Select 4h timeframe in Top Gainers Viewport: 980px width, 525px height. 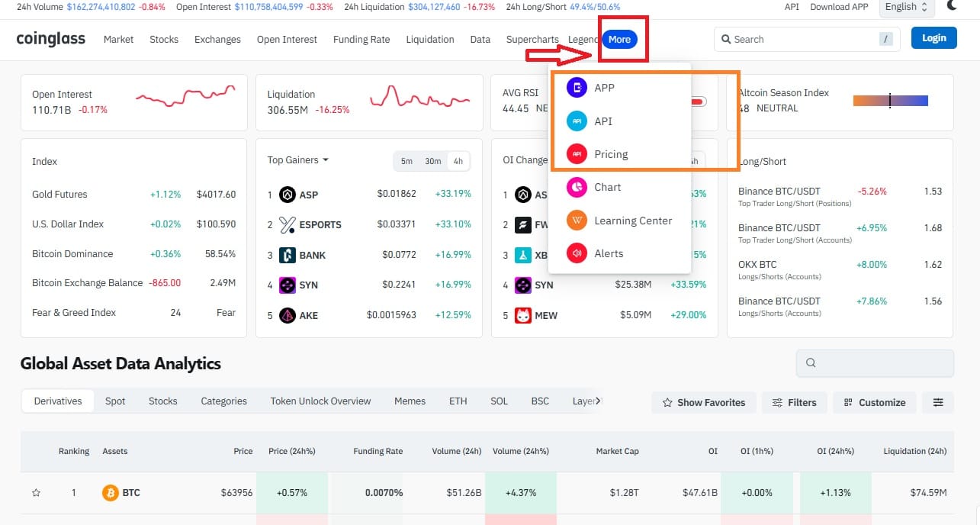(x=458, y=161)
